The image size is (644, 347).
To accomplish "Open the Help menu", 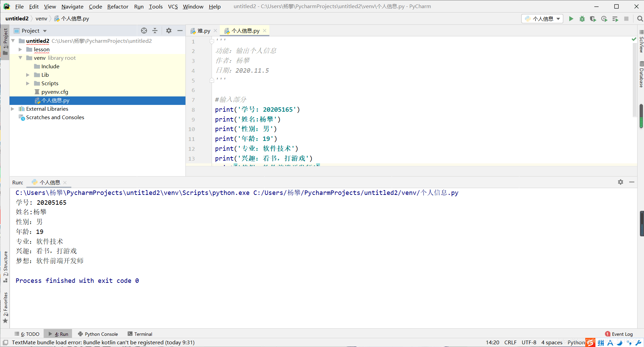I will (x=215, y=6).
